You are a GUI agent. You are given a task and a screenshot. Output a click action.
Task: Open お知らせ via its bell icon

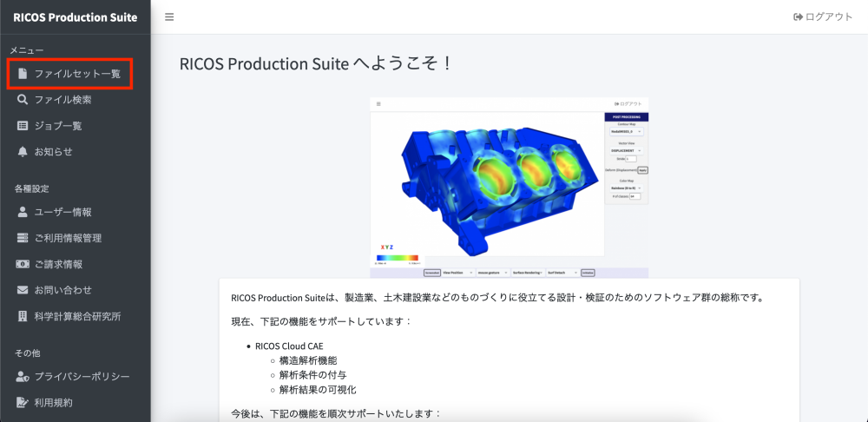point(23,151)
